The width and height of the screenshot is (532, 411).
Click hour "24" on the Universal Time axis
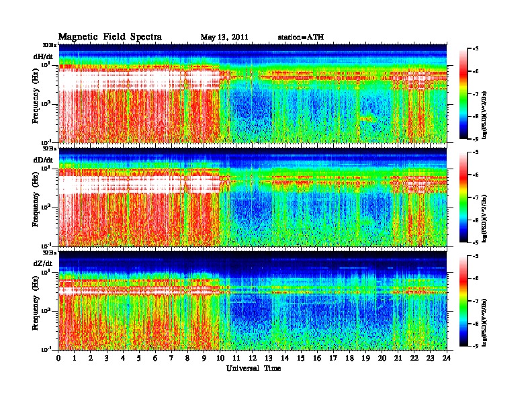[x=447, y=358]
